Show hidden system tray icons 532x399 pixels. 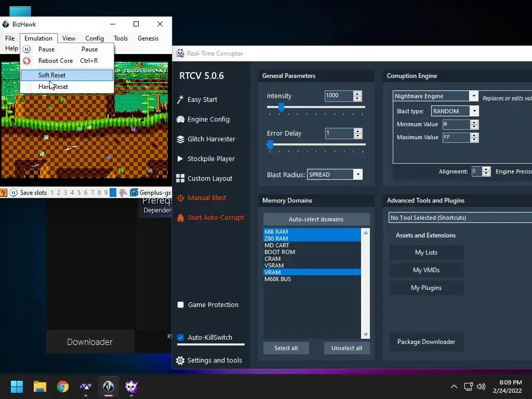(x=454, y=387)
